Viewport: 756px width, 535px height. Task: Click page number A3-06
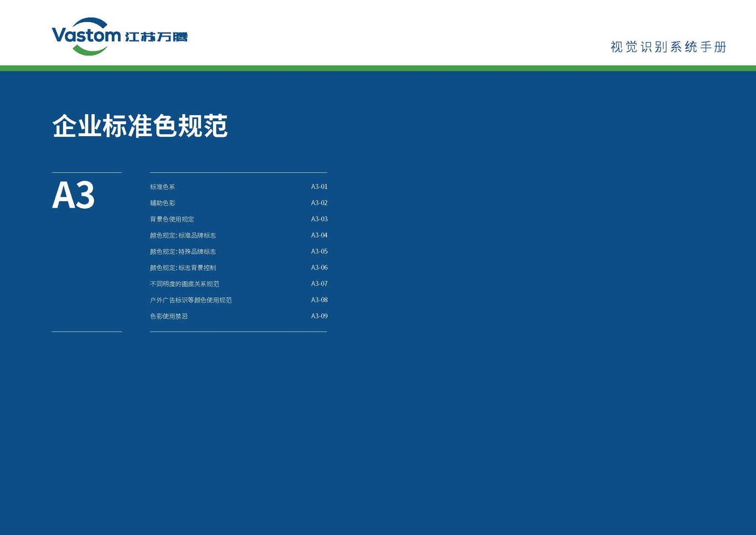319,267
